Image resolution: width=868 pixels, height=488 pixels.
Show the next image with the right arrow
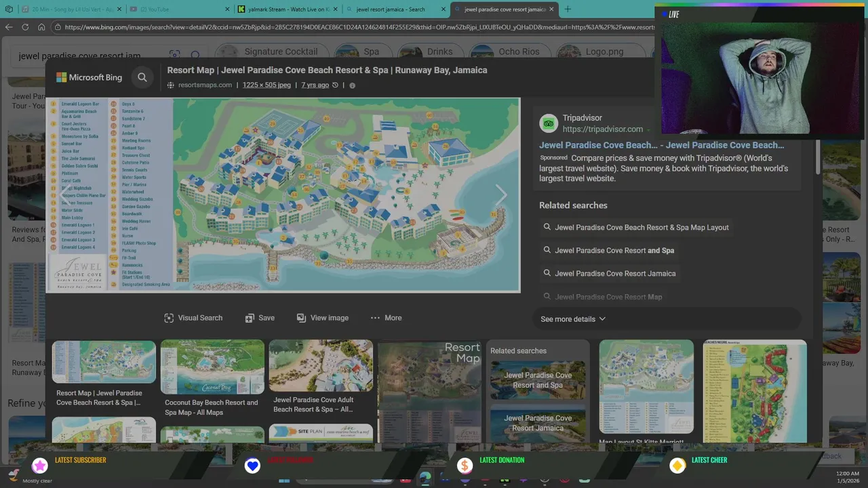[501, 195]
